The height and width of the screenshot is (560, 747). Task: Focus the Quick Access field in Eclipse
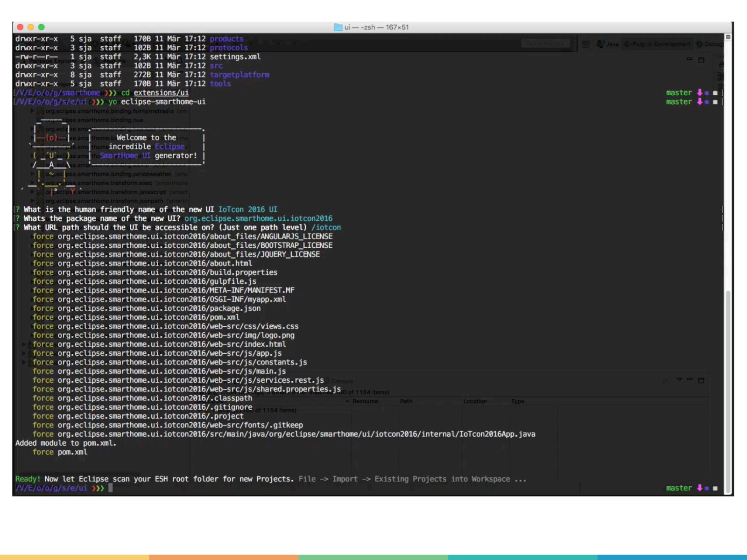[545, 43]
